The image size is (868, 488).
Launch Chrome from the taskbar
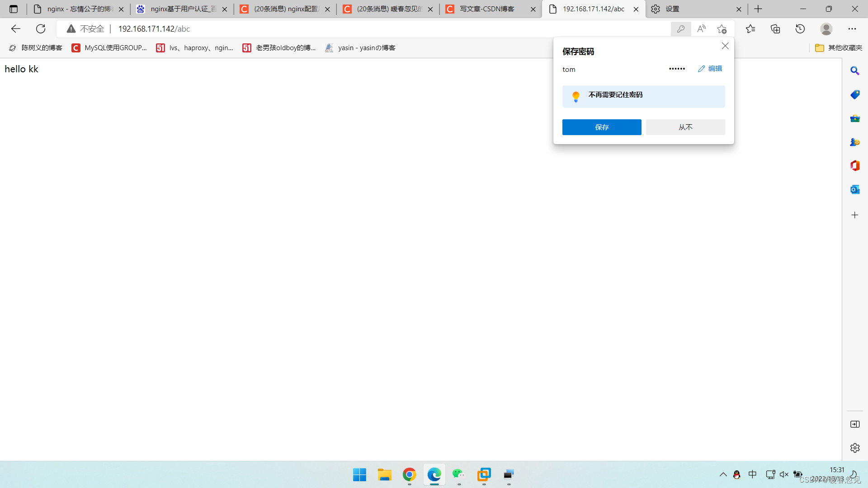[409, 475]
